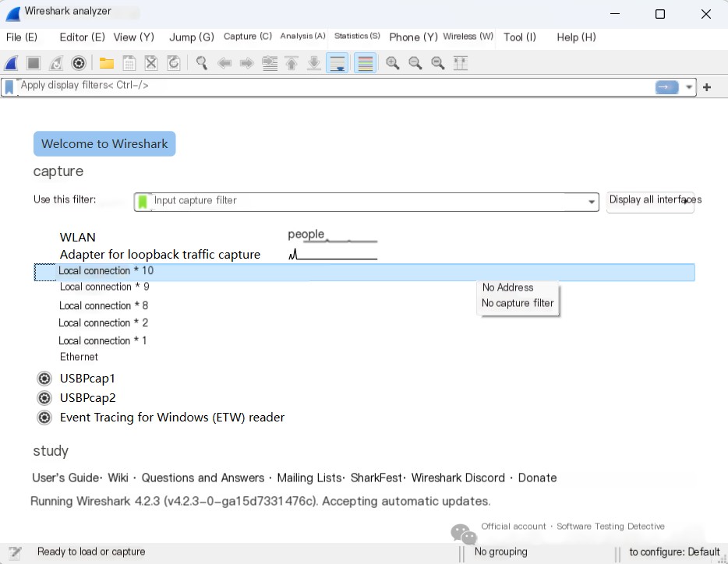The image size is (728, 564).
Task: Start capturing packets with the shark fin icon
Action: click(12, 62)
